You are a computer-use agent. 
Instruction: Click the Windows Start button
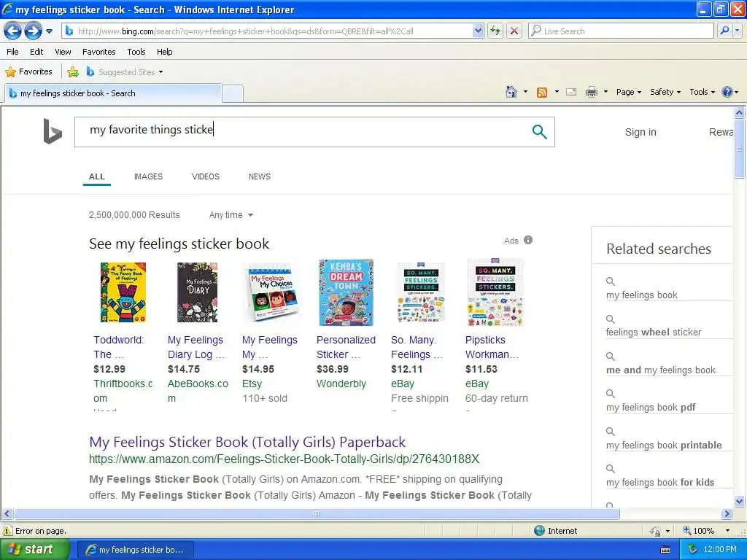(x=34, y=550)
